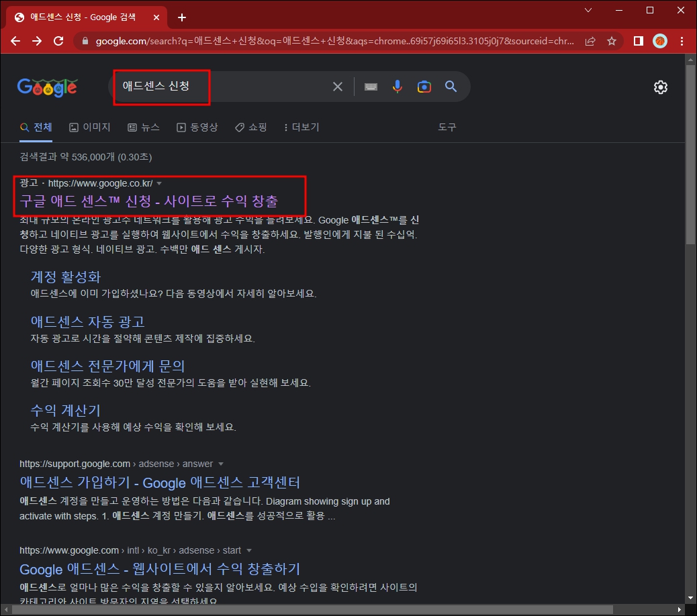This screenshot has height=616, width=697.
Task: Bookmark this page with the star icon
Action: tap(612, 41)
